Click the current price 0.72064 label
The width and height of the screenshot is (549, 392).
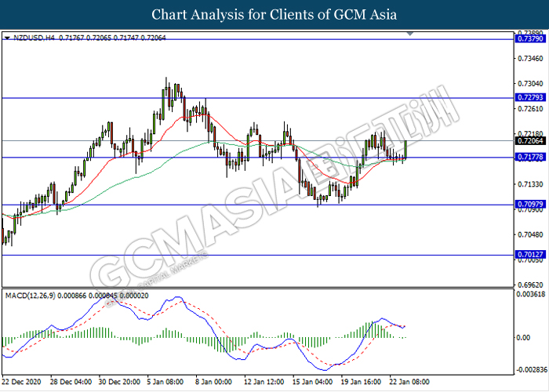pyautogui.click(x=530, y=140)
